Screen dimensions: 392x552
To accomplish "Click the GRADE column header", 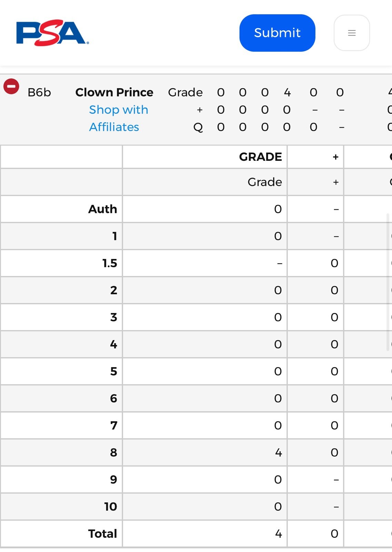I will (x=260, y=157).
